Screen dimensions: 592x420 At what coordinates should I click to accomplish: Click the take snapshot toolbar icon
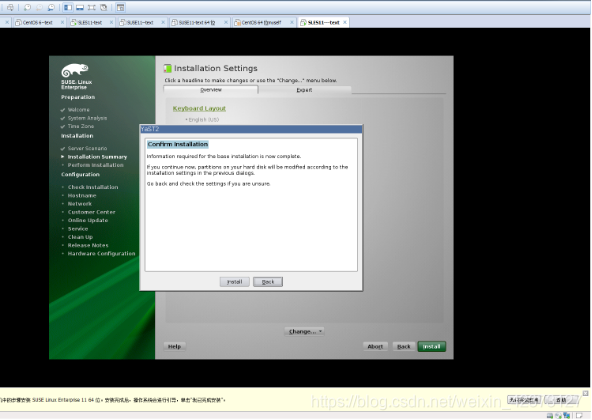[x=27, y=7]
